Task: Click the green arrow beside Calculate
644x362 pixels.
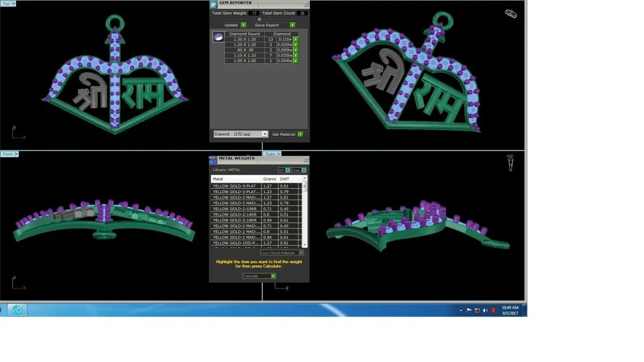Action: click(273, 276)
